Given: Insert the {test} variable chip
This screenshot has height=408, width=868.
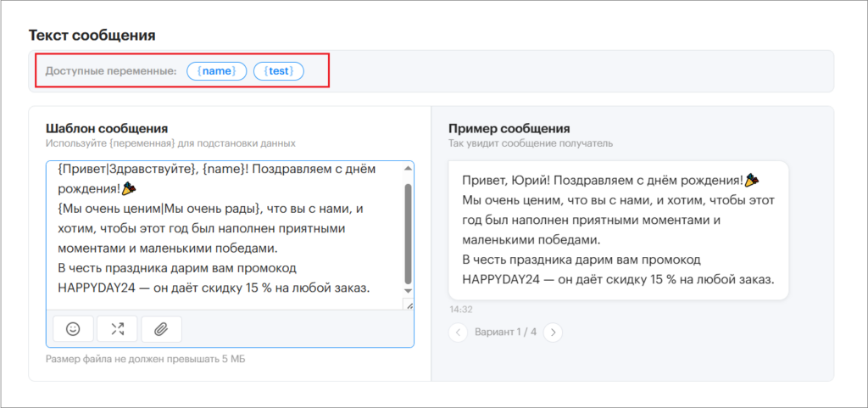Looking at the screenshot, I should point(278,71).
